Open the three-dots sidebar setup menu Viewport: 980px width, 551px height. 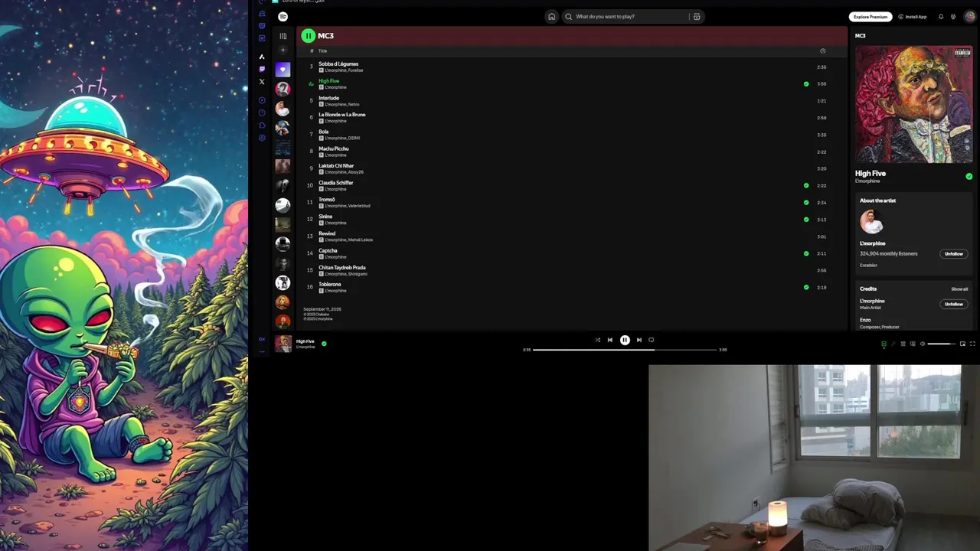click(262, 351)
